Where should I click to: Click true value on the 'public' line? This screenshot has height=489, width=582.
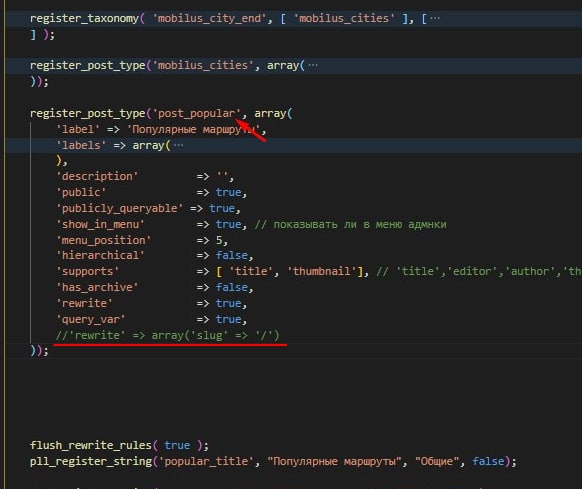(228, 192)
